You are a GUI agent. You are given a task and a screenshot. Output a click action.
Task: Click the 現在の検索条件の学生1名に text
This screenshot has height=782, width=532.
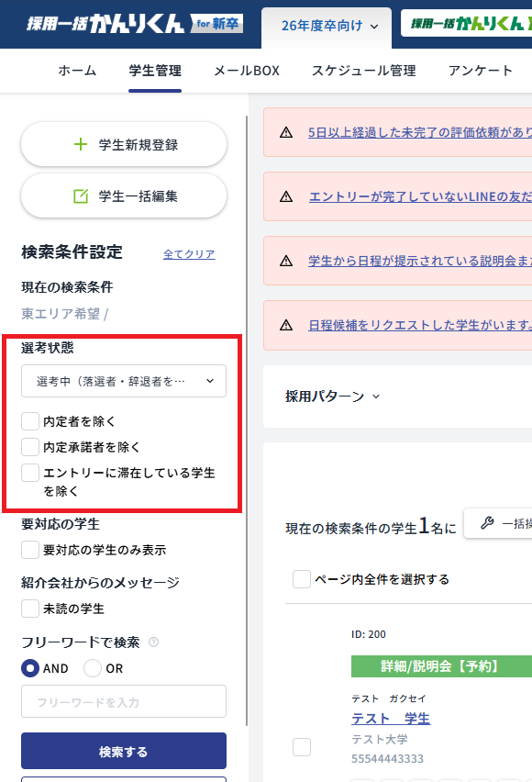[x=371, y=527]
